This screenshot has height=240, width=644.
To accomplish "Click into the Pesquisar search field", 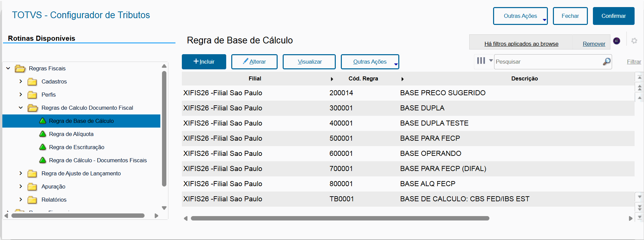I will point(548,62).
